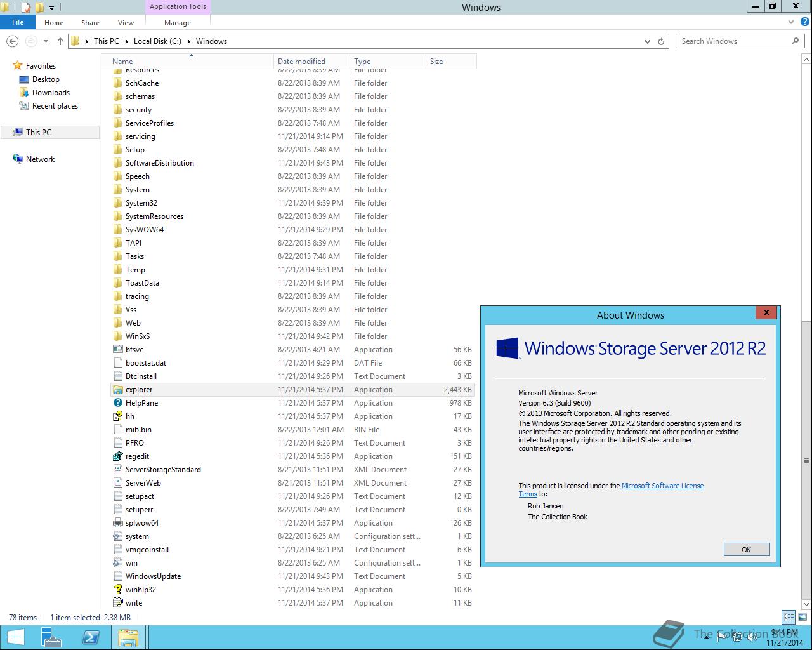Viewport: 812px width, 650px height.
Task: Launch PowerShell from the taskbar
Action: [x=91, y=637]
